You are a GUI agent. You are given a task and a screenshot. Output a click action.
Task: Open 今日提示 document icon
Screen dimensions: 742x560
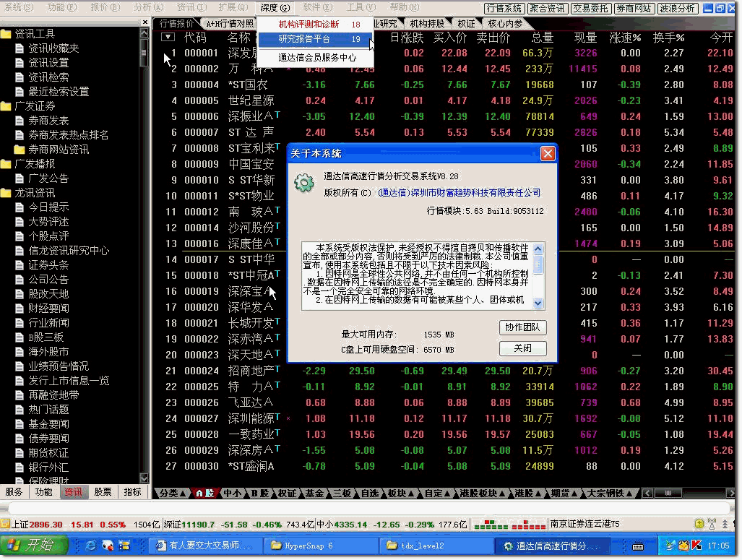20,207
